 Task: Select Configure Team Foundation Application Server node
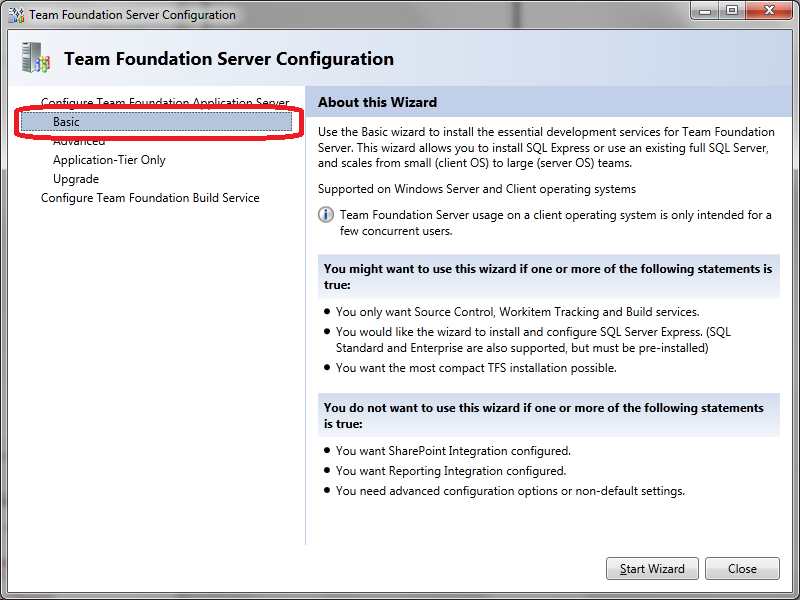pos(165,103)
